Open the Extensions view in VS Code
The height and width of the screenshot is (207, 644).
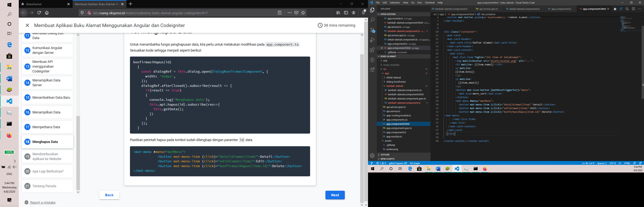click(372, 50)
